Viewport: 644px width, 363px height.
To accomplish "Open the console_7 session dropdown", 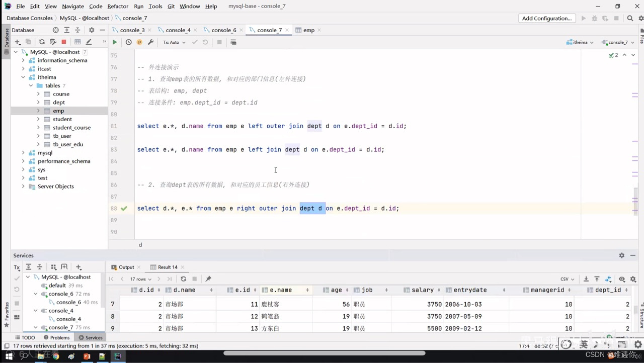I will coord(618,42).
